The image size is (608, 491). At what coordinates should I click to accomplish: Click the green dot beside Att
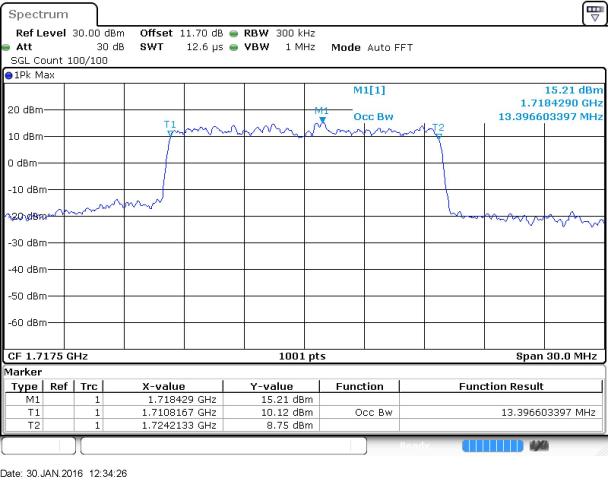(6, 48)
